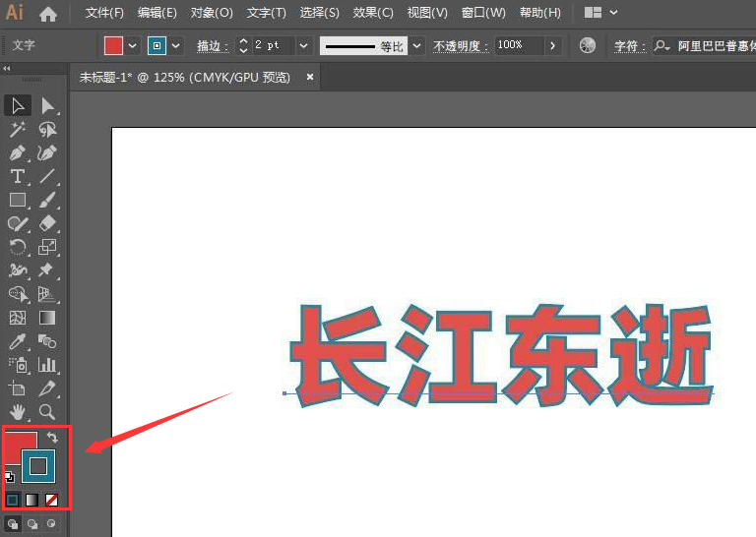Switch the paint mode to Gradient
Viewport: 756px width, 537px height.
[x=31, y=500]
